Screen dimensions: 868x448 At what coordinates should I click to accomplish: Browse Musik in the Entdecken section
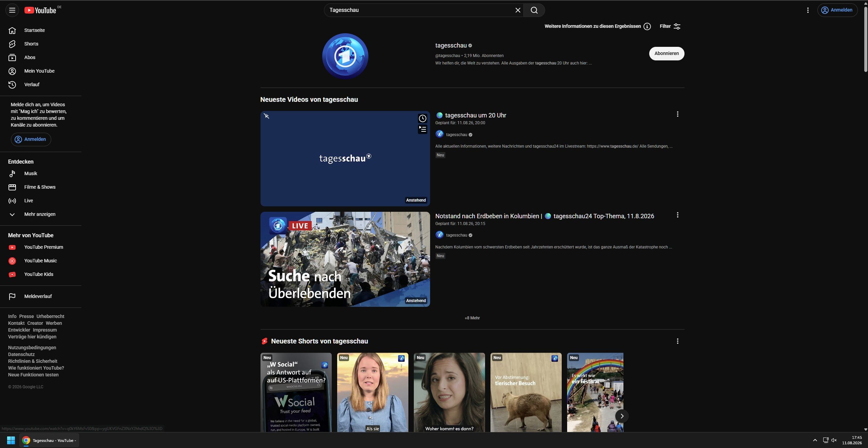[41, 173]
